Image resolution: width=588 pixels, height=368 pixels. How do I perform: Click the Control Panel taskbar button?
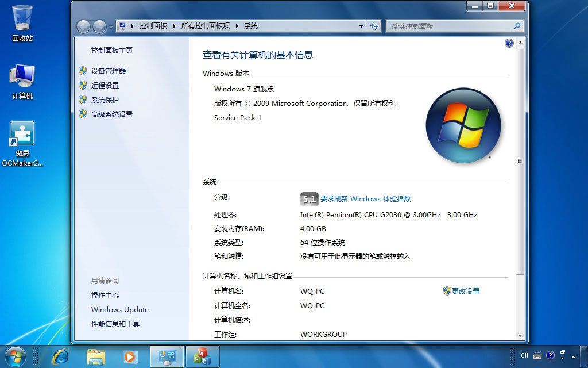167,356
